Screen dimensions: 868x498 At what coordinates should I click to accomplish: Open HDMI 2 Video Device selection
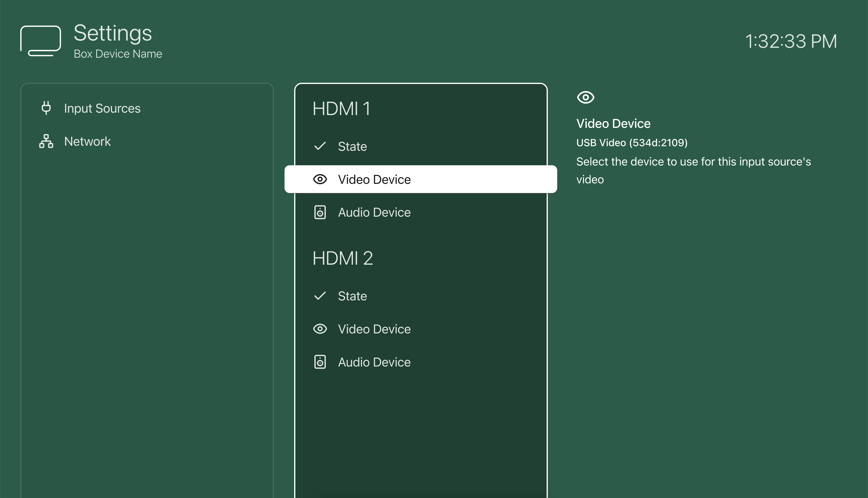[374, 329]
